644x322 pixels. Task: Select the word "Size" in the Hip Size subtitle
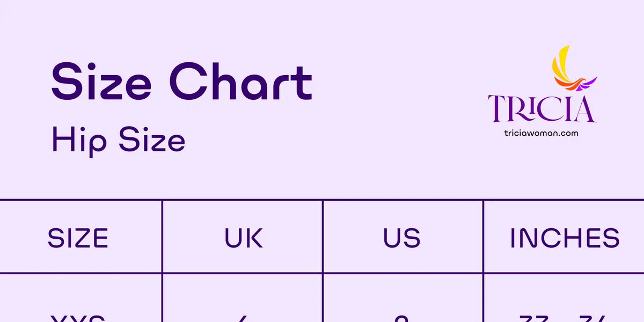(x=152, y=140)
